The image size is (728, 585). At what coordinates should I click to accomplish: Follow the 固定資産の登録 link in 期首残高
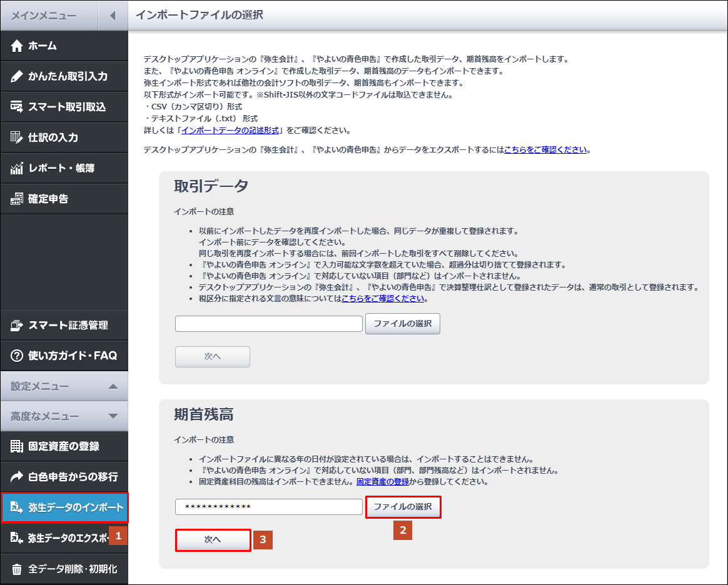[x=383, y=481]
